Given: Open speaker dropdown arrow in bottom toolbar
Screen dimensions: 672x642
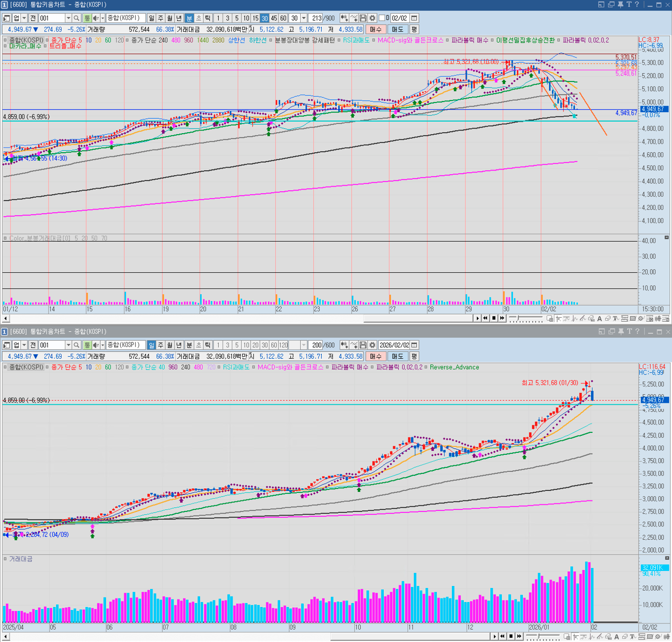Looking at the screenshot, I should (103, 345).
